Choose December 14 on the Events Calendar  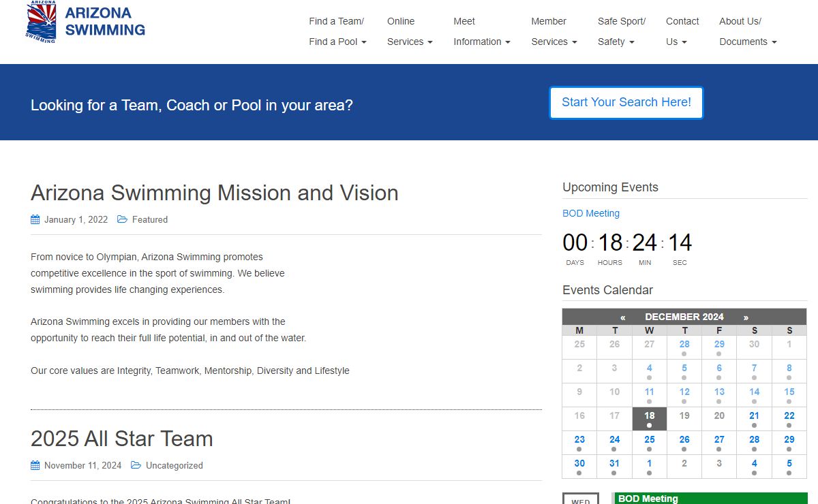755,395
